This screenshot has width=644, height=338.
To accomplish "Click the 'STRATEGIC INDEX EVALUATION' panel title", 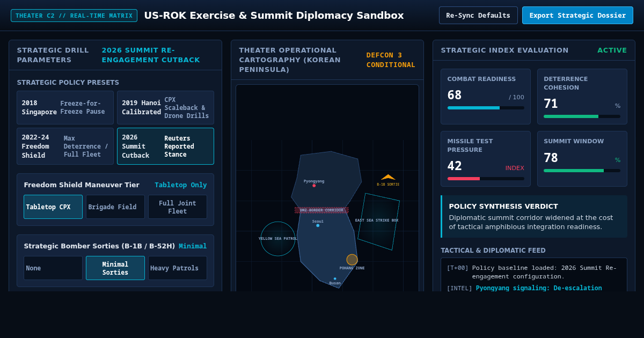I will (504, 50).
